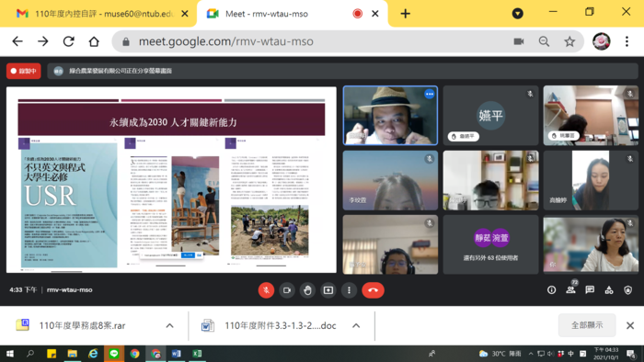Show hidden system tray icons
644x362 pixels.
pos(531,354)
